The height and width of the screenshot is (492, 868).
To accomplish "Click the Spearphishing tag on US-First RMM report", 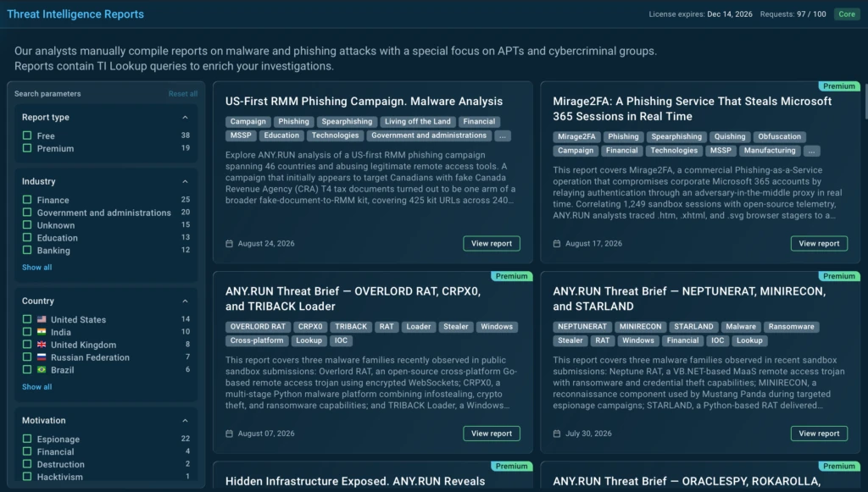I will pos(347,122).
